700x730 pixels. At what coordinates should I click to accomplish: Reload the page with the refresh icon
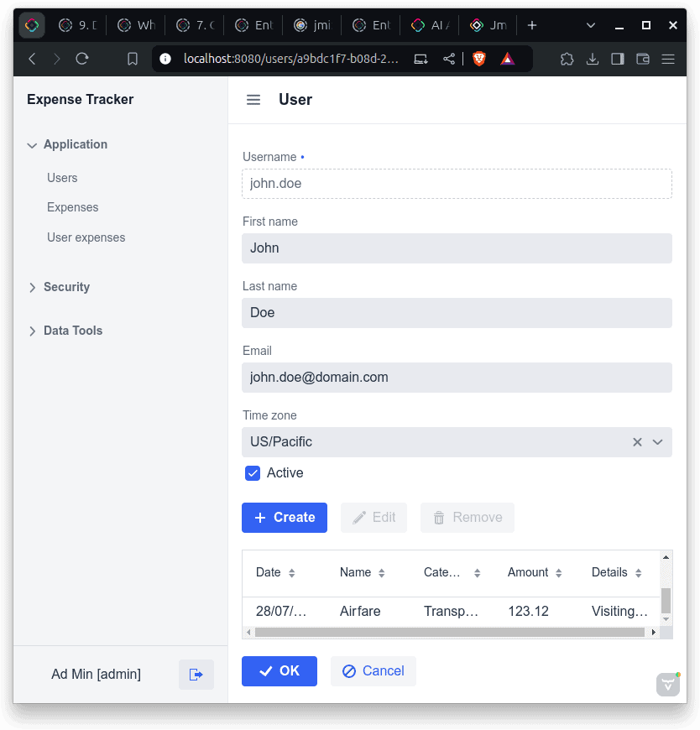(82, 59)
